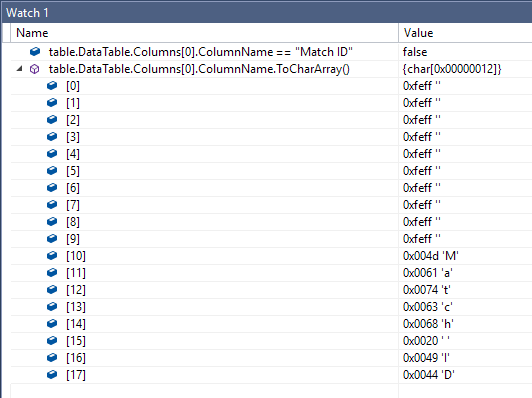Image resolution: width=532 pixels, height=398 pixels.
Task: Collapse the ToCharArray() watch entry
Action: (x=20, y=69)
